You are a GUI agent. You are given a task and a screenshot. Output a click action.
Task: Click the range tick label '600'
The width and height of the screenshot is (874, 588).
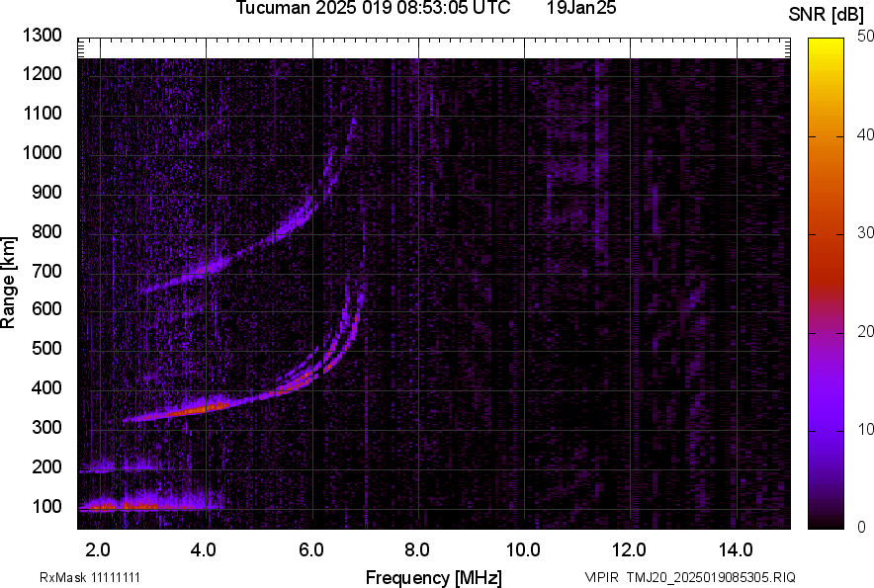point(46,308)
